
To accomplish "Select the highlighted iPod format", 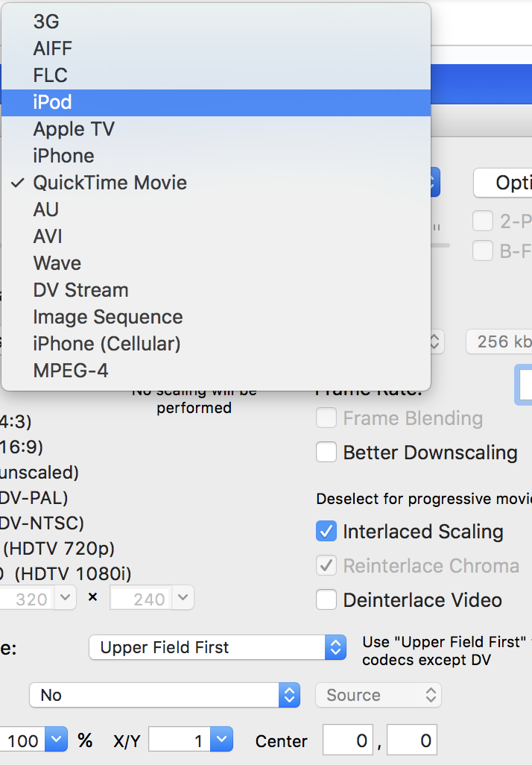I will coord(216,102).
